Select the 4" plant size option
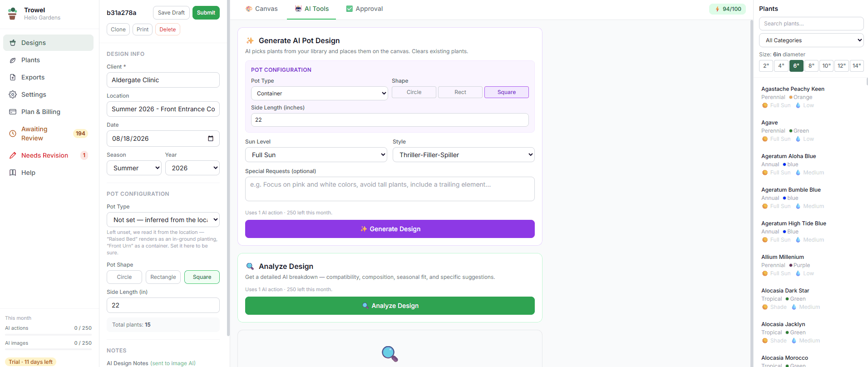The width and height of the screenshot is (868, 367). click(x=781, y=66)
